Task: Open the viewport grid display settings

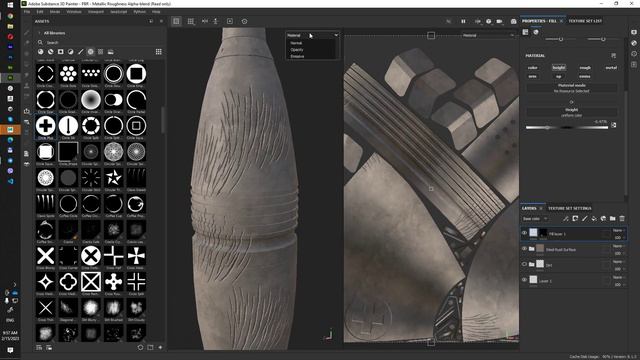Action: [x=191, y=21]
